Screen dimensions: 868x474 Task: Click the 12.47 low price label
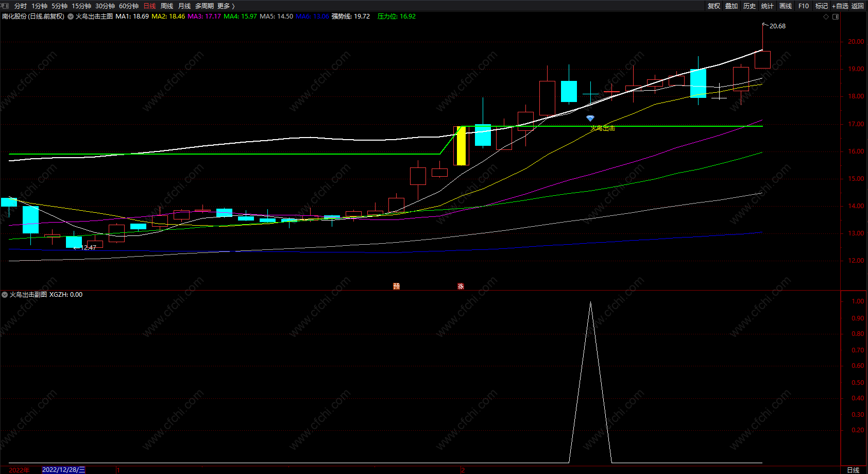pyautogui.click(x=89, y=248)
